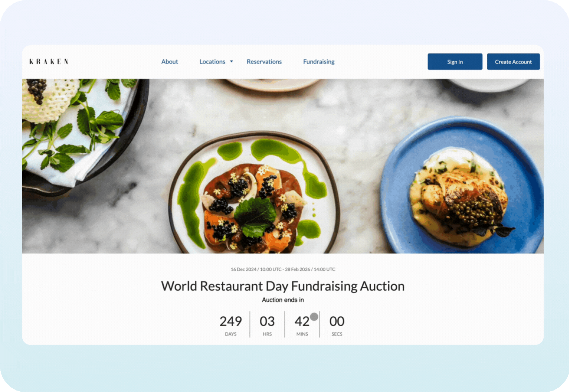
Task: Open the About page
Action: 170,62
